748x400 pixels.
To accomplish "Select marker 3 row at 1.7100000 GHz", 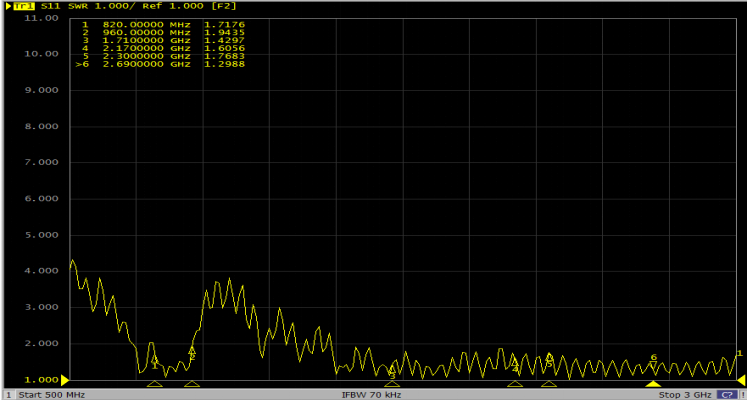I will point(164,41).
